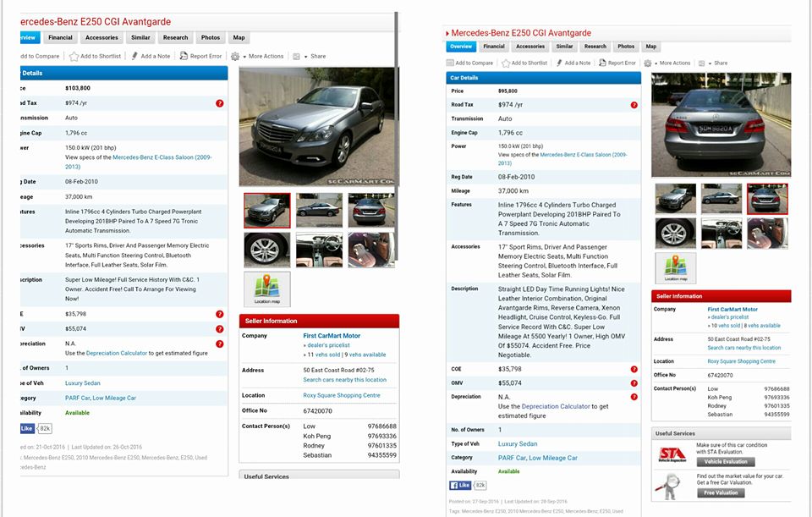
Task: Open dealer's pricelist link in $103,800 listing
Action: tap(328, 345)
